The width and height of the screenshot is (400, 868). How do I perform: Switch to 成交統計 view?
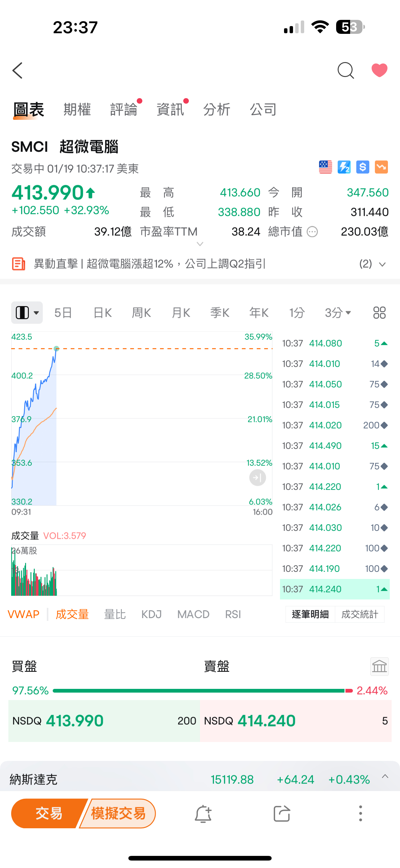(360, 614)
